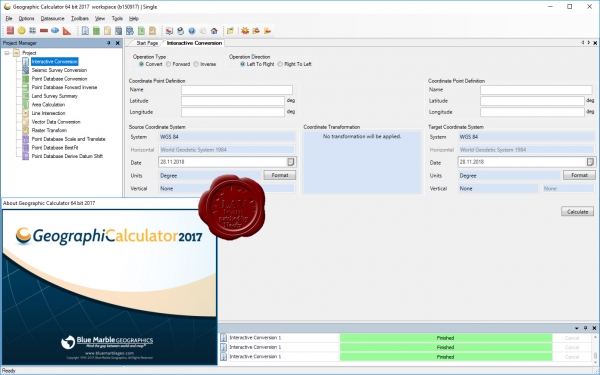Screen dimensions: 600x375
Task: Click the blue grid tiles toolbar icon
Action: pos(33,31)
